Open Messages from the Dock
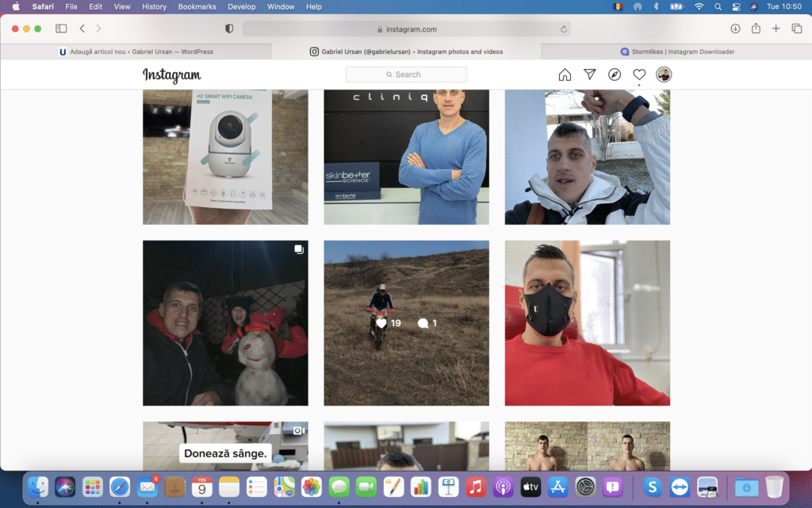Image resolution: width=812 pixels, height=508 pixels. click(x=339, y=487)
